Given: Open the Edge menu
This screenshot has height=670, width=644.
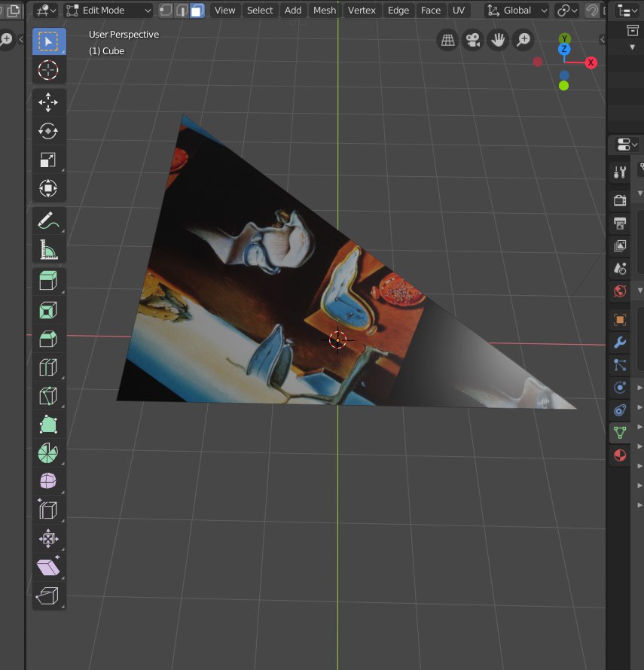Looking at the screenshot, I should click(x=398, y=11).
